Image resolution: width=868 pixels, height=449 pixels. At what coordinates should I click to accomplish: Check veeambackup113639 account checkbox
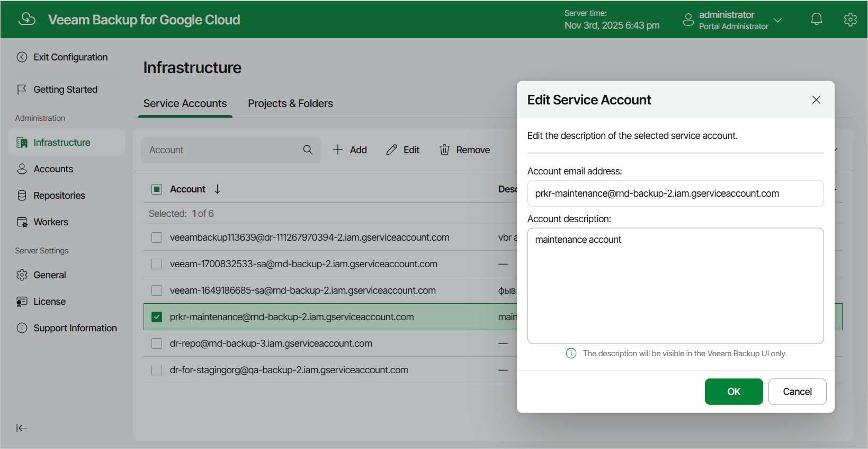coord(157,237)
